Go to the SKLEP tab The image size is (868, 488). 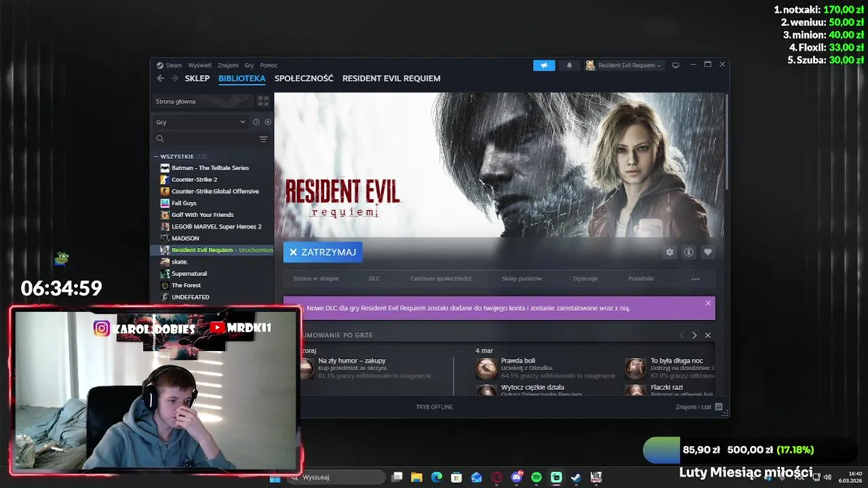point(197,79)
